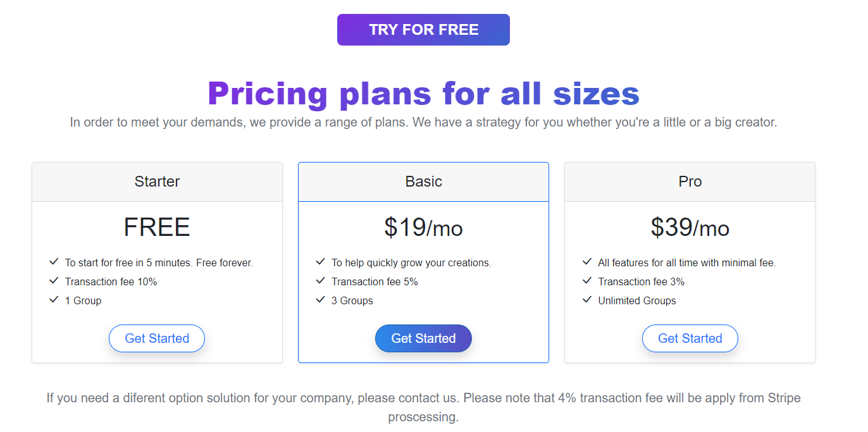Click checkmark next to Transaction fee 3%

tap(587, 281)
